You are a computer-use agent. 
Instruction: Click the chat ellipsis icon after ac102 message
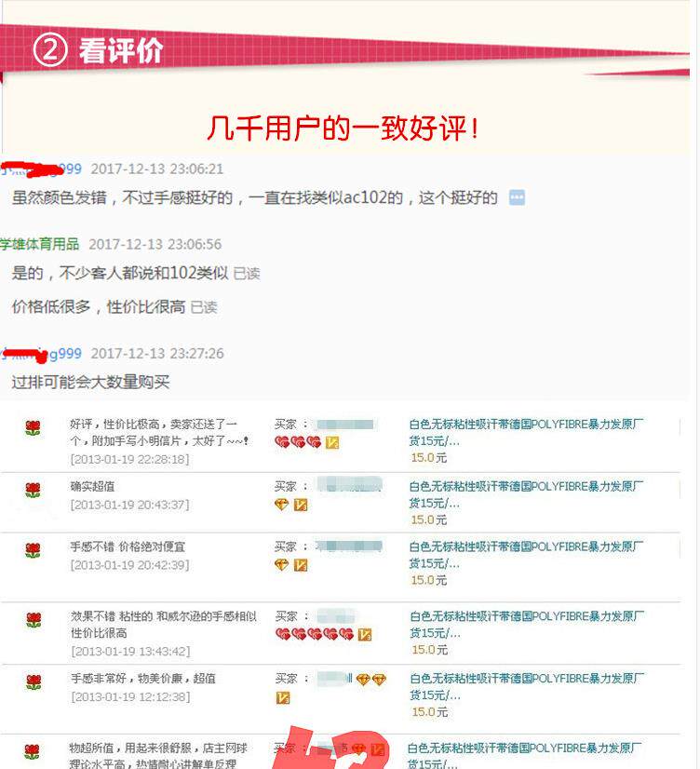pyautogui.click(x=517, y=197)
